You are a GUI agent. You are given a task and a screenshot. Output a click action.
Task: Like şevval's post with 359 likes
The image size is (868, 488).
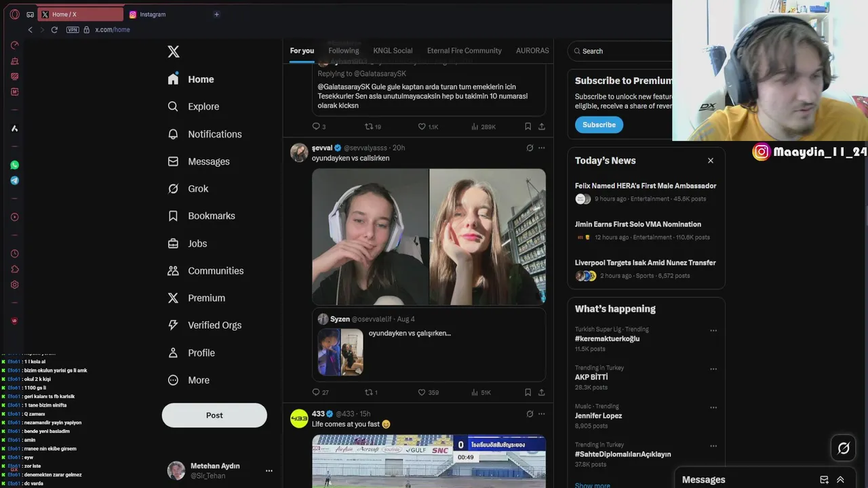point(428,392)
